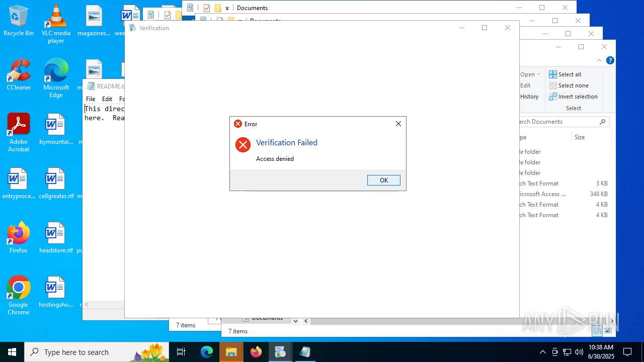Maximize the Verification window
Viewport: 644px width, 362px height.
pyautogui.click(x=485, y=28)
